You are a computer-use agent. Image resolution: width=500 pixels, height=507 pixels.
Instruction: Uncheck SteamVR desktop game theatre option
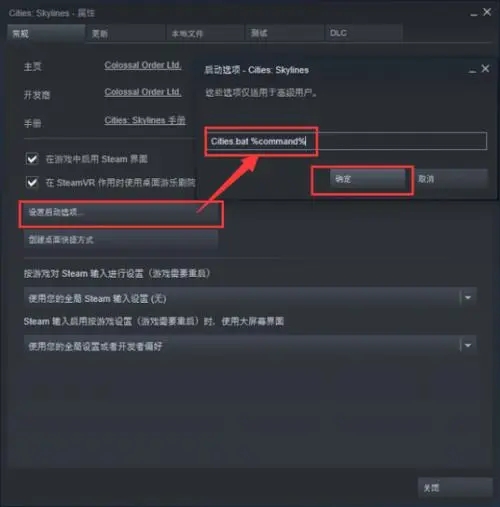32,182
